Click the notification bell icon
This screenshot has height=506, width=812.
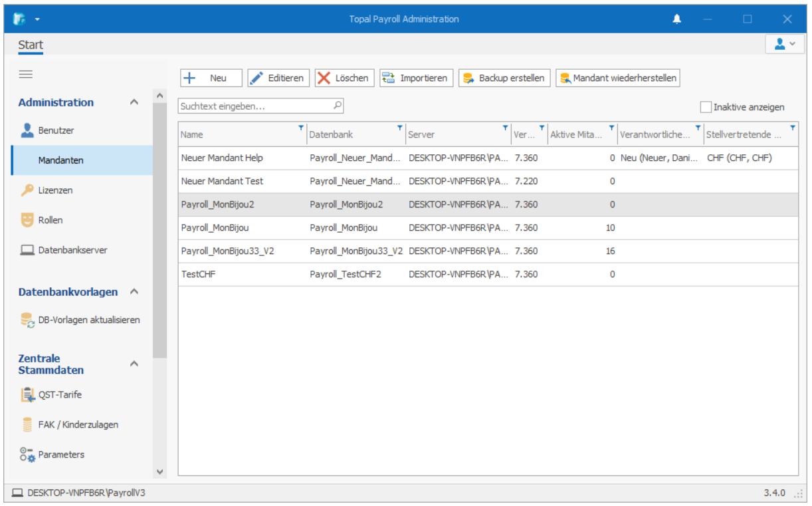point(676,19)
